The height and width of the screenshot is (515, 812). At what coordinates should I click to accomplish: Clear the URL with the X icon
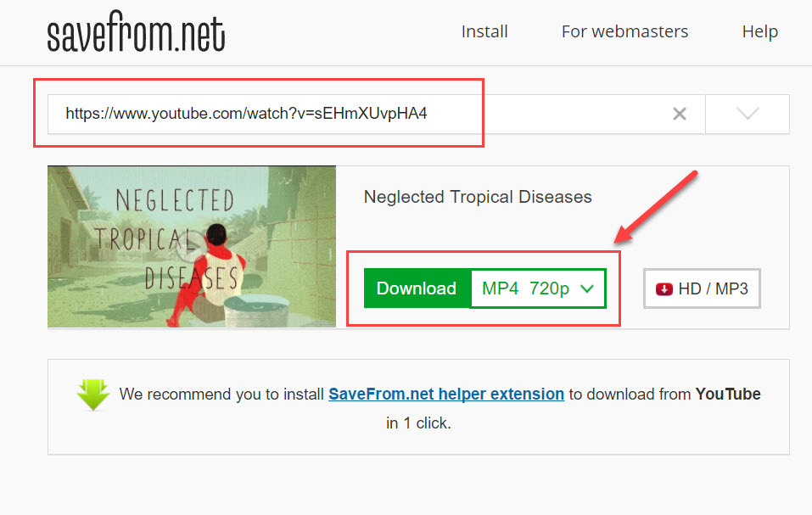[680, 114]
